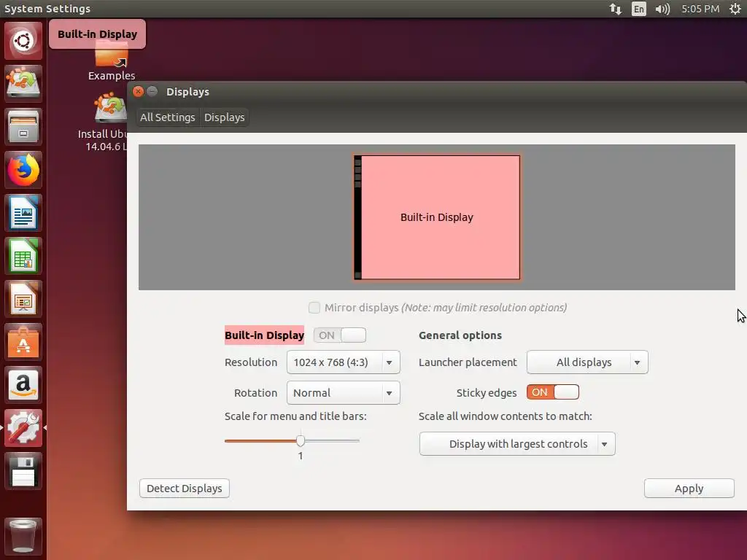Toggle the Built-in Display ON switch
This screenshot has height=560, width=747.
(x=340, y=335)
